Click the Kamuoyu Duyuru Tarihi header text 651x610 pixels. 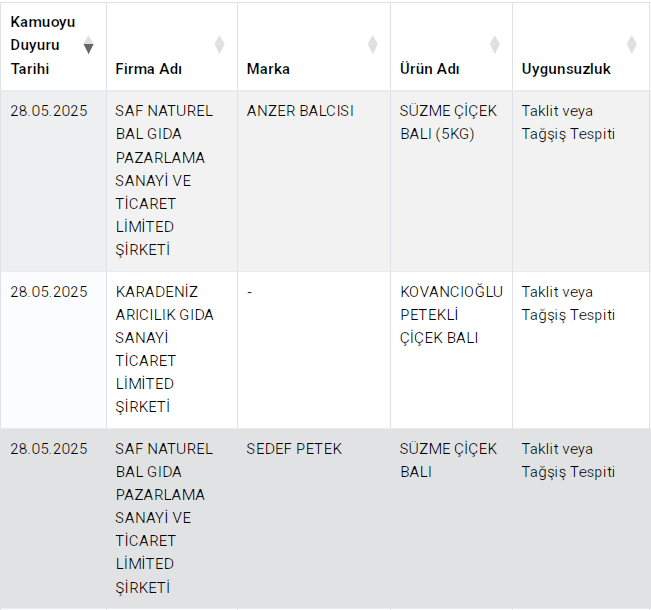tap(43, 45)
